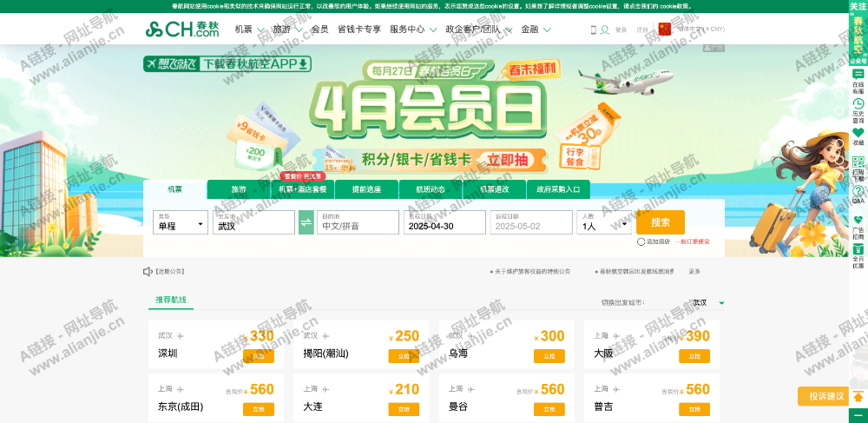Open the 省钱卡专享 navigation link
Viewport: 868px width, 423px height.
coord(359,30)
